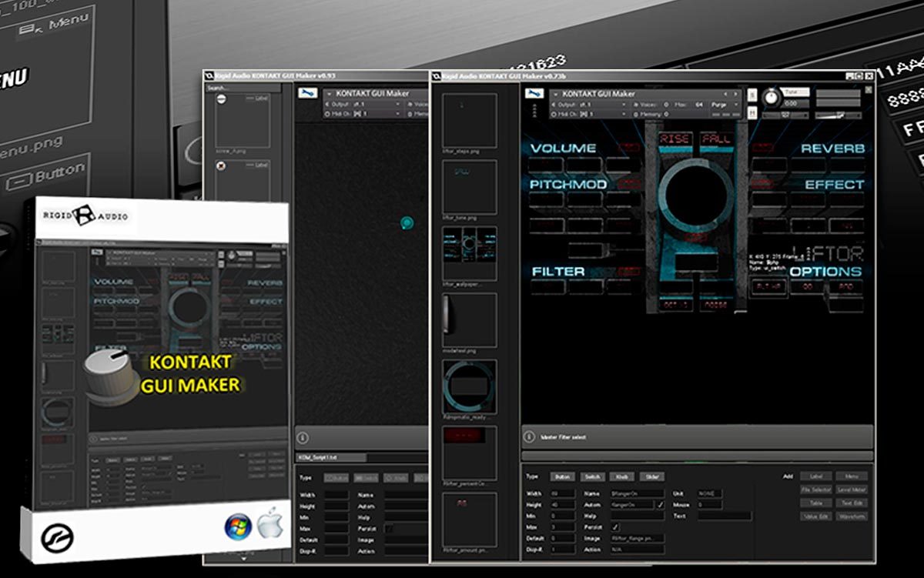Click next instrument arrow in v0.73b header

coord(735,94)
